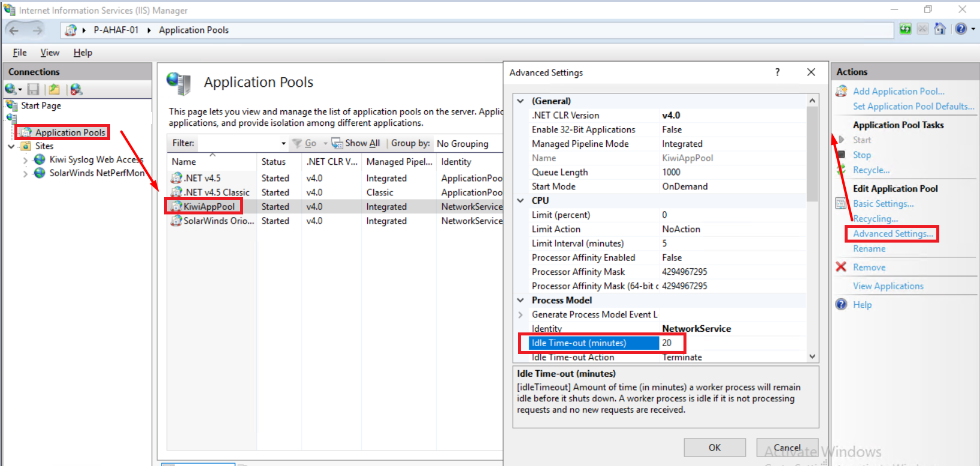
Task: Sort by the Identity column header
Action: click(x=470, y=162)
